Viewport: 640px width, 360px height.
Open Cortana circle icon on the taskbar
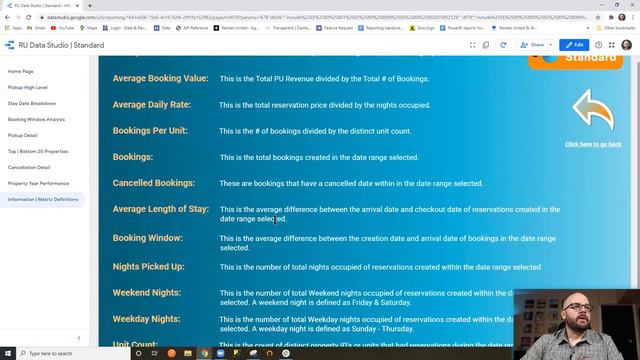[138, 353]
